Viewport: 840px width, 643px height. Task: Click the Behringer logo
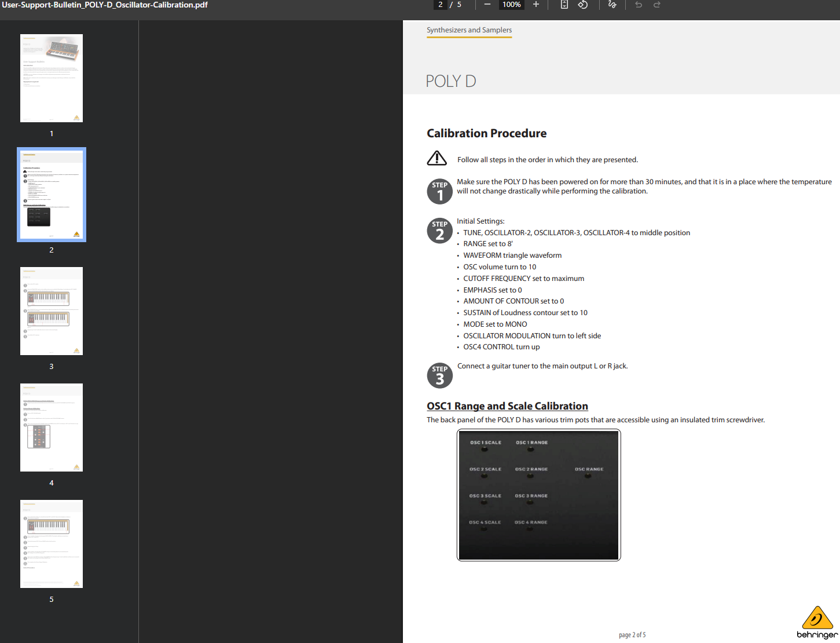(817, 622)
